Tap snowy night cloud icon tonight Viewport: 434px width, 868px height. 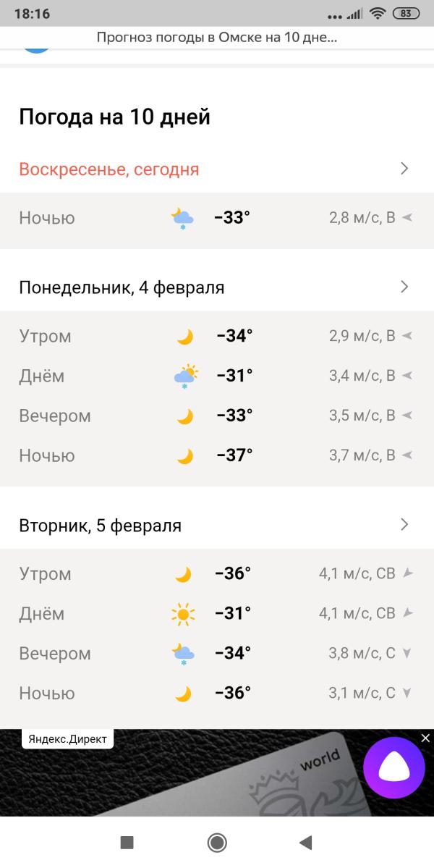click(x=182, y=218)
